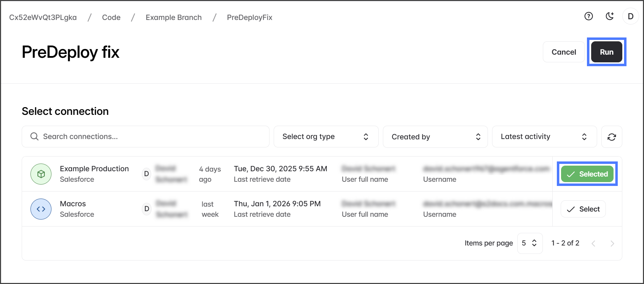Change items per page value

(x=530, y=243)
